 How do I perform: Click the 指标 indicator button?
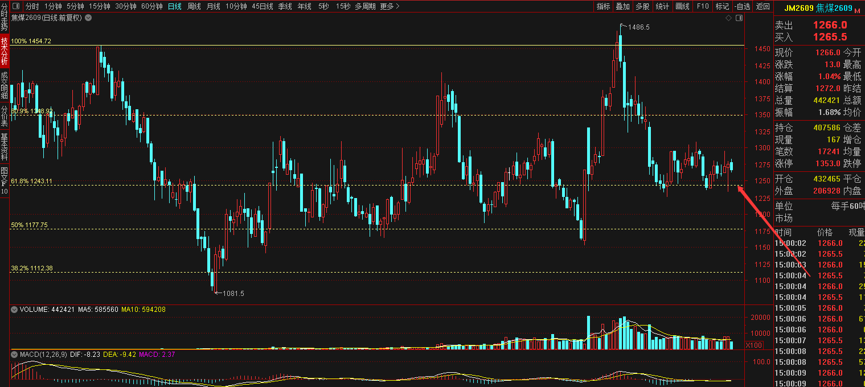[x=604, y=7]
